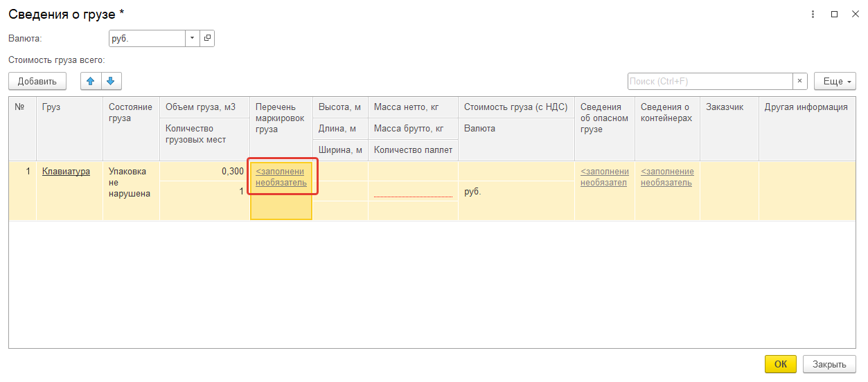Open the Клавиатура cargo link
Viewport: 868px width, 382px height.
coord(66,172)
